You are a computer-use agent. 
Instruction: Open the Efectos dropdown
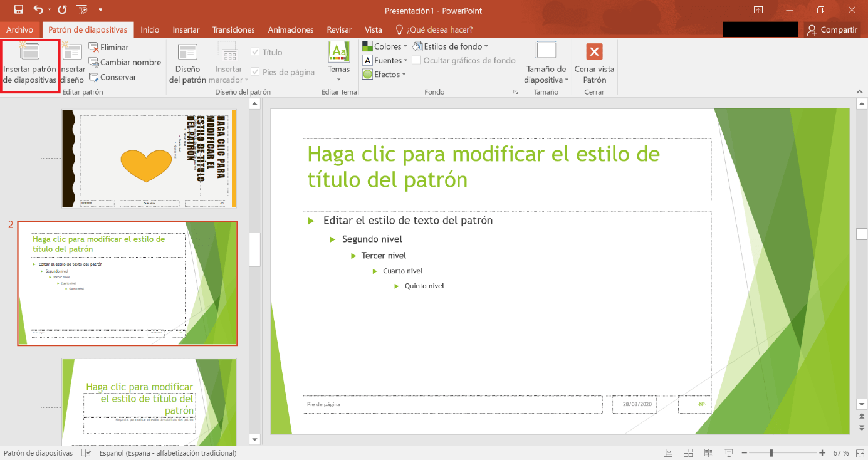[384, 75]
